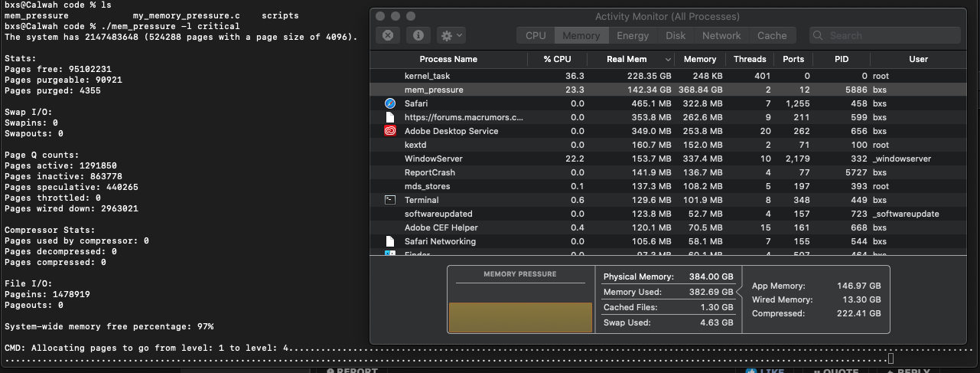Click the quit process (X) toolbar button
980x373 pixels.
388,35
